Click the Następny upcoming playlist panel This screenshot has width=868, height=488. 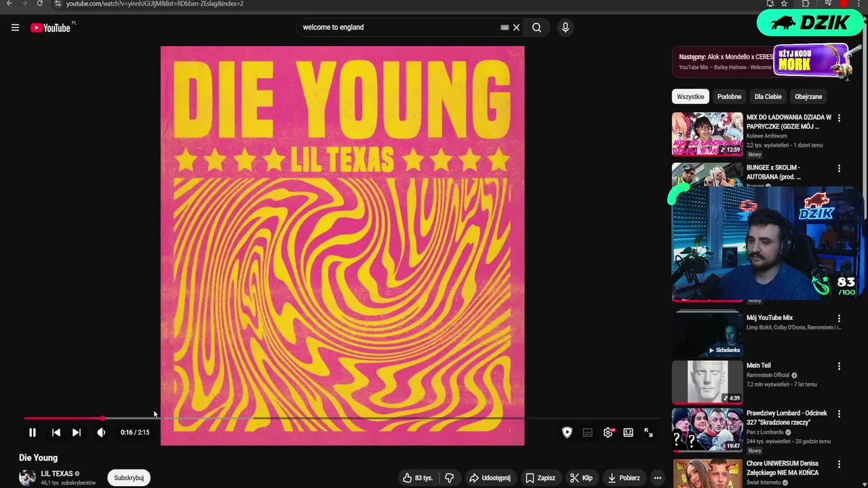coord(724,62)
